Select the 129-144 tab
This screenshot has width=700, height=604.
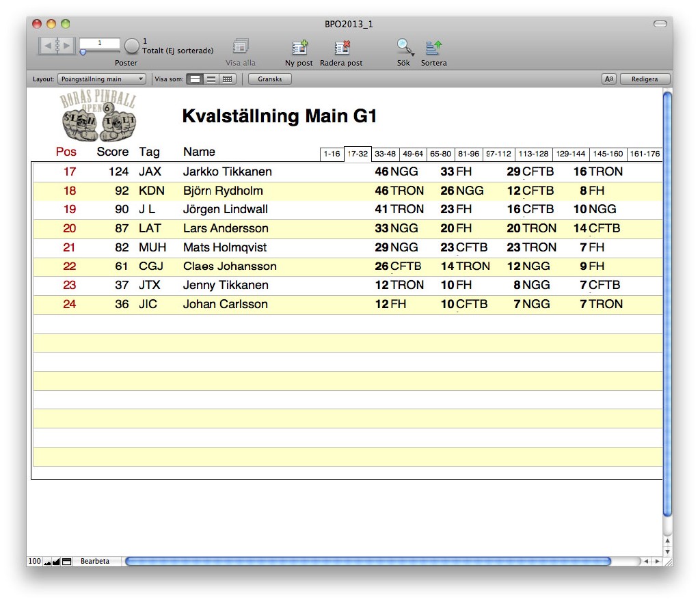coord(571,154)
